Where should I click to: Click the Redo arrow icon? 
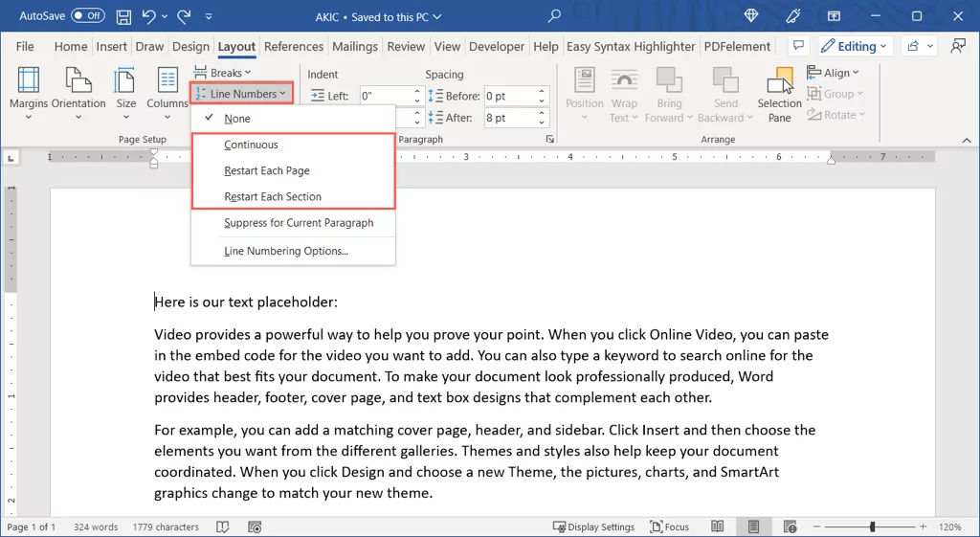tap(184, 17)
